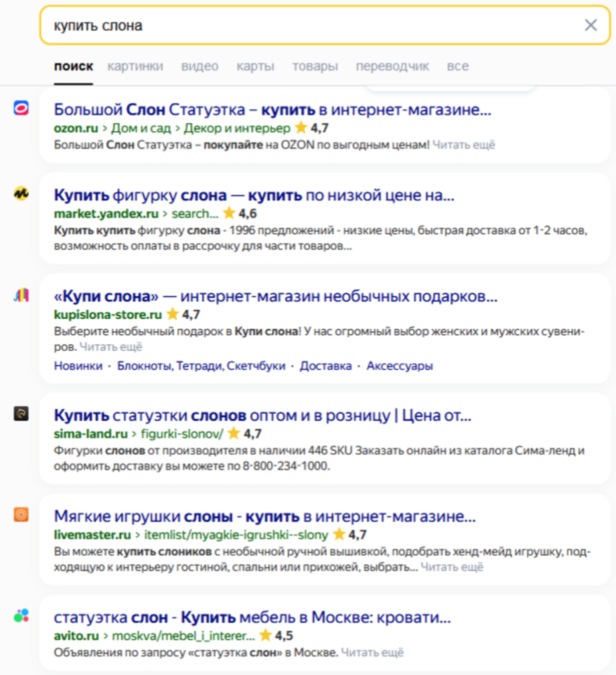Open the переводчик tab

[x=392, y=66]
